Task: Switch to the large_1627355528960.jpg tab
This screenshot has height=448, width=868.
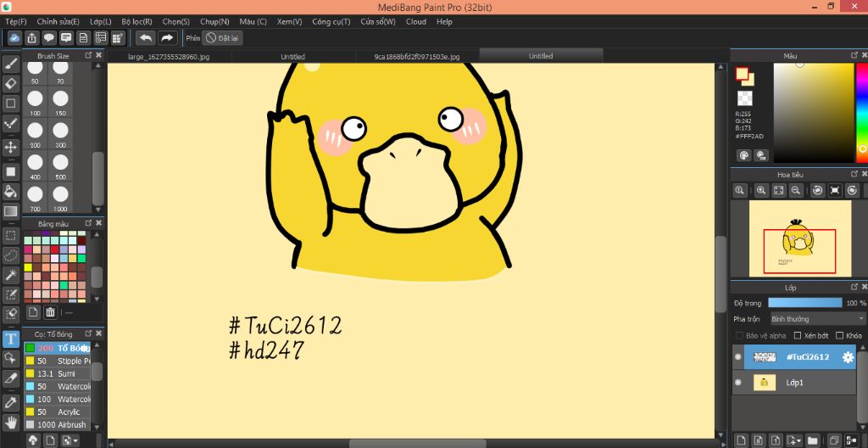Action: (x=169, y=57)
